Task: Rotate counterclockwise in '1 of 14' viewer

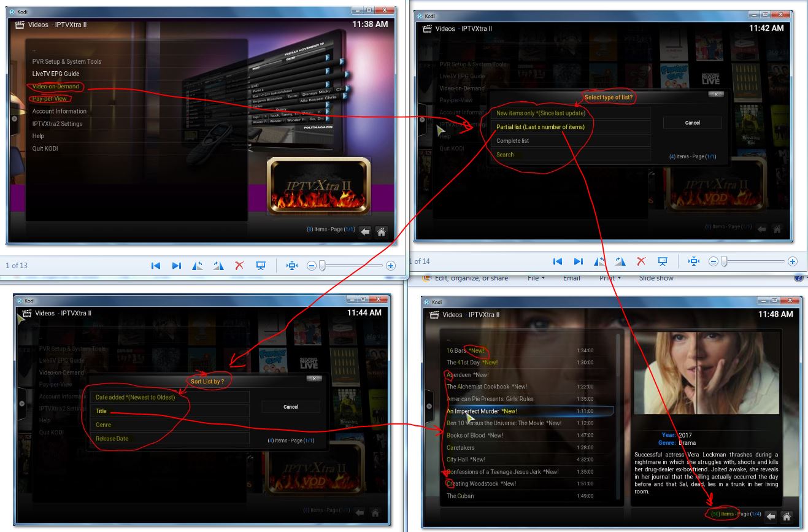Action: pos(599,261)
